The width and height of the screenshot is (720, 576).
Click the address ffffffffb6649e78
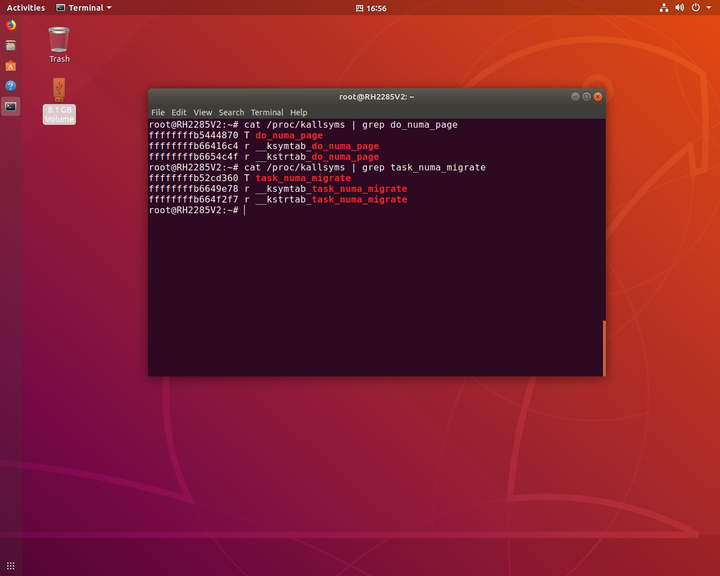tap(193, 189)
